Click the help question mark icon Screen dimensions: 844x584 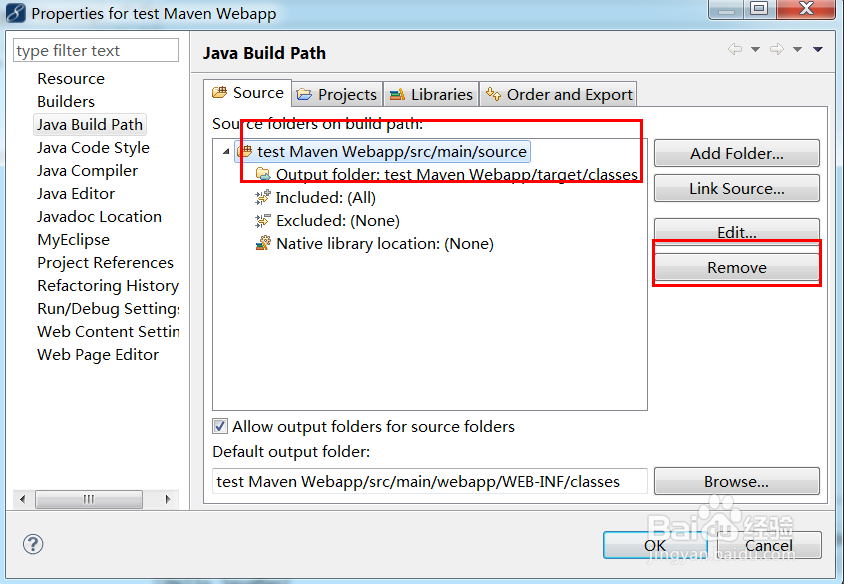[x=32, y=544]
